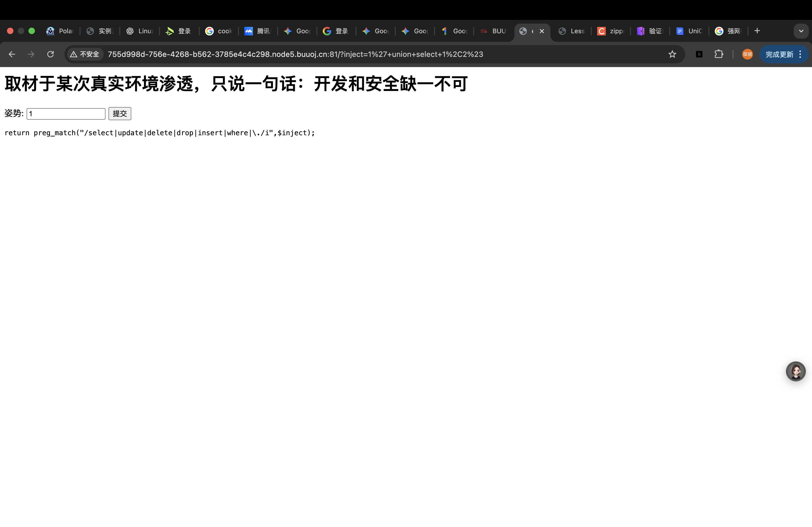Switch to the Polar tab
The width and height of the screenshot is (812, 527).
(x=60, y=31)
